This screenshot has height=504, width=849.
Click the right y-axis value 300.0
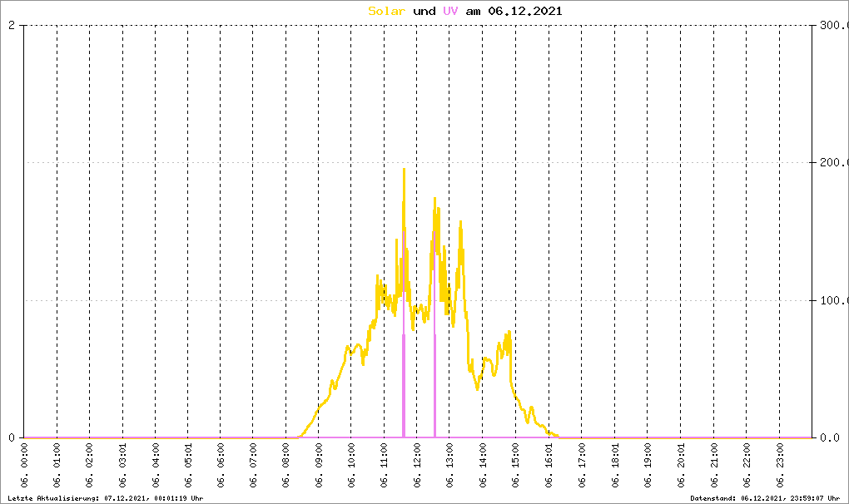tap(832, 25)
